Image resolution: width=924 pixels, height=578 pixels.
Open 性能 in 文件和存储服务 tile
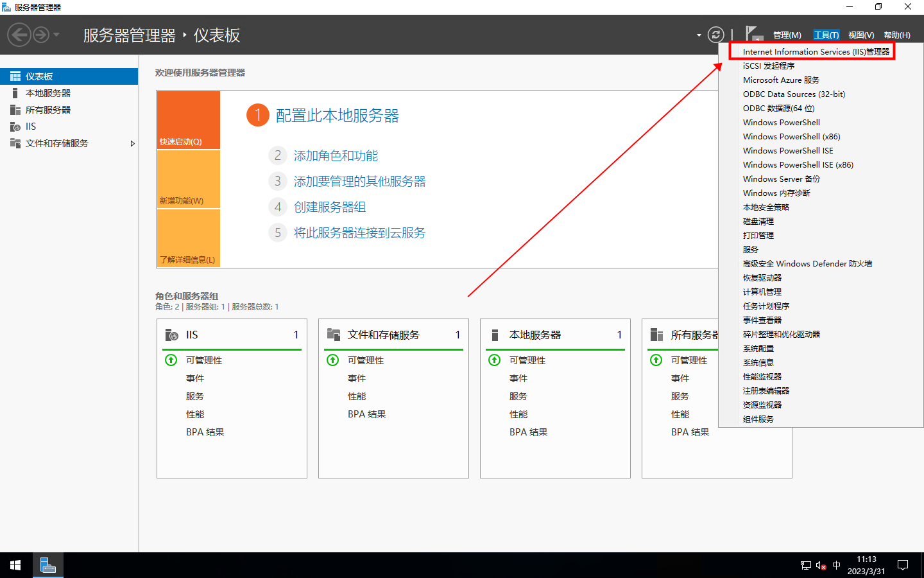(357, 396)
